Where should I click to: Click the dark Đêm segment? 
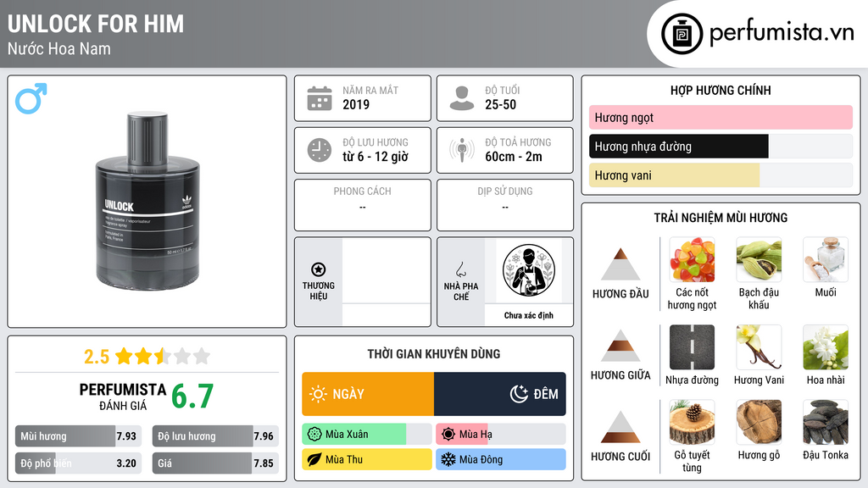500,394
